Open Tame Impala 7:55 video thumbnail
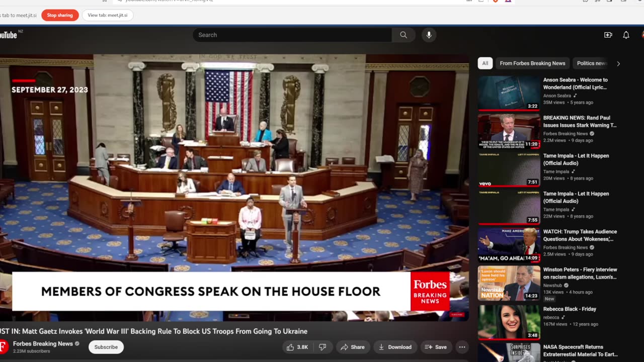This screenshot has width=644, height=362. coord(509,207)
